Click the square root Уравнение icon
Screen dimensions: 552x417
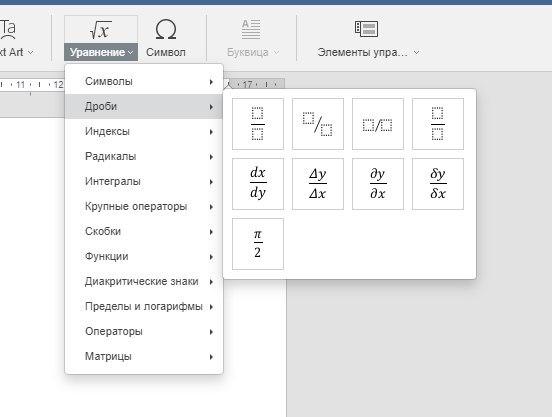[101, 30]
